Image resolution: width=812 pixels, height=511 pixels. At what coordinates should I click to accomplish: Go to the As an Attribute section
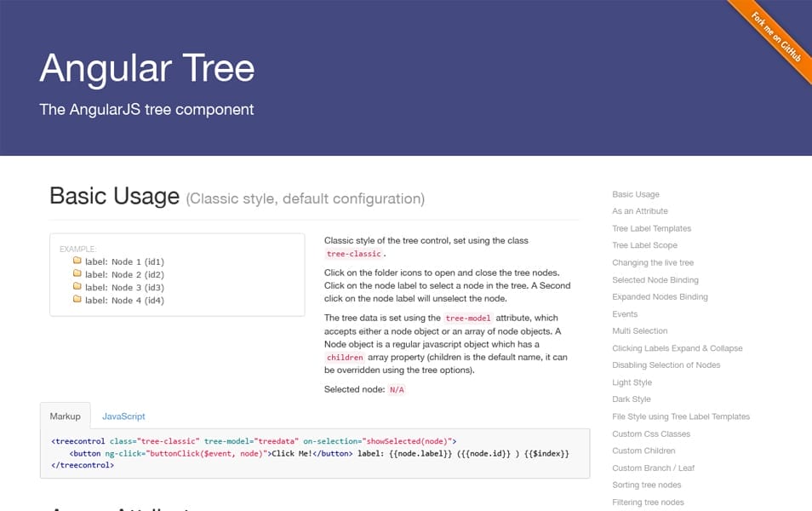640,211
